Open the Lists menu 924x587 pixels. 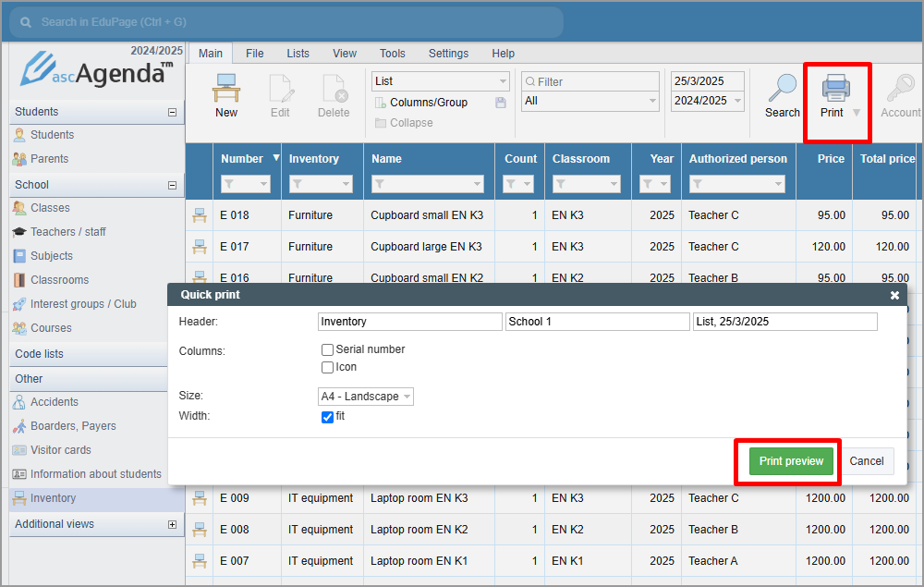coord(298,53)
